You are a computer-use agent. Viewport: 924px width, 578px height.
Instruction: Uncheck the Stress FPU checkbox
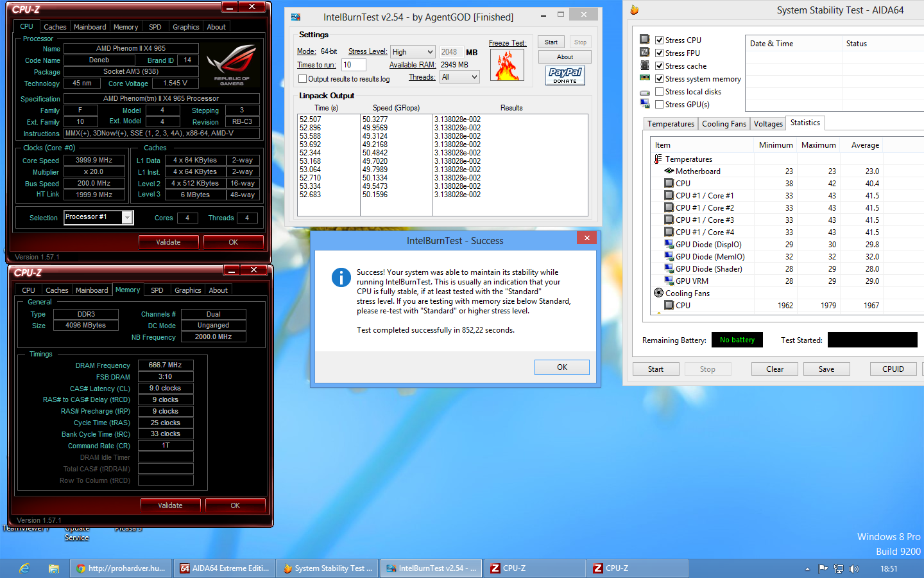(x=659, y=53)
